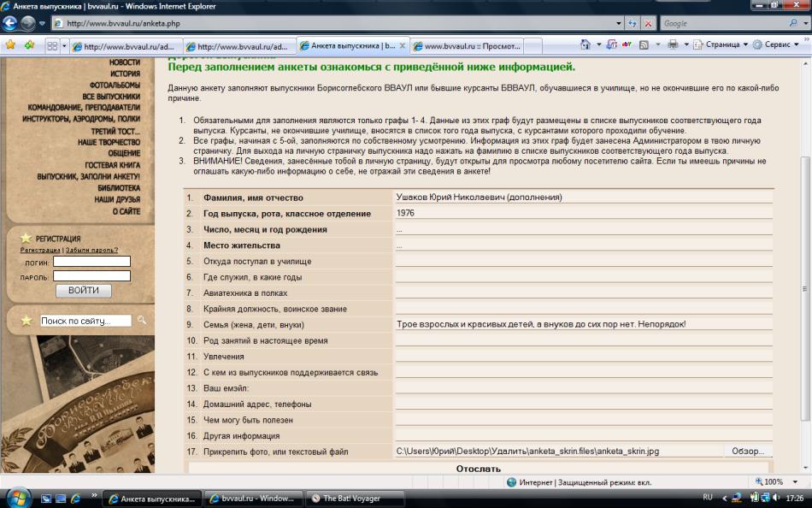Click the Регистрация link
The image size is (812, 508).
click(40, 250)
